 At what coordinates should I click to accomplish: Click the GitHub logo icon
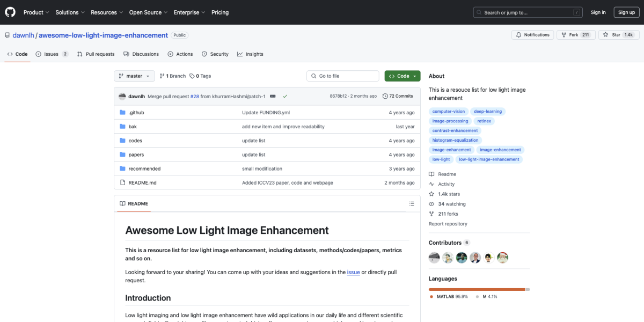point(11,12)
